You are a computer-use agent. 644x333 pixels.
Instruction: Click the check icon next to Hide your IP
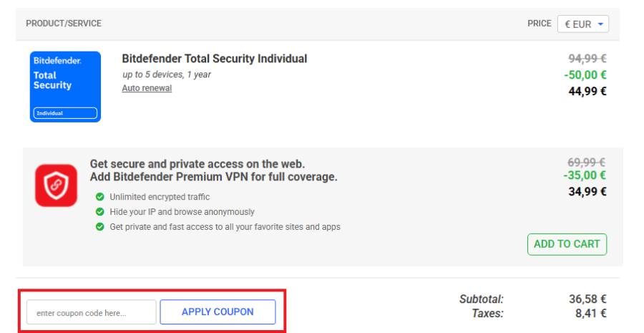(99, 212)
